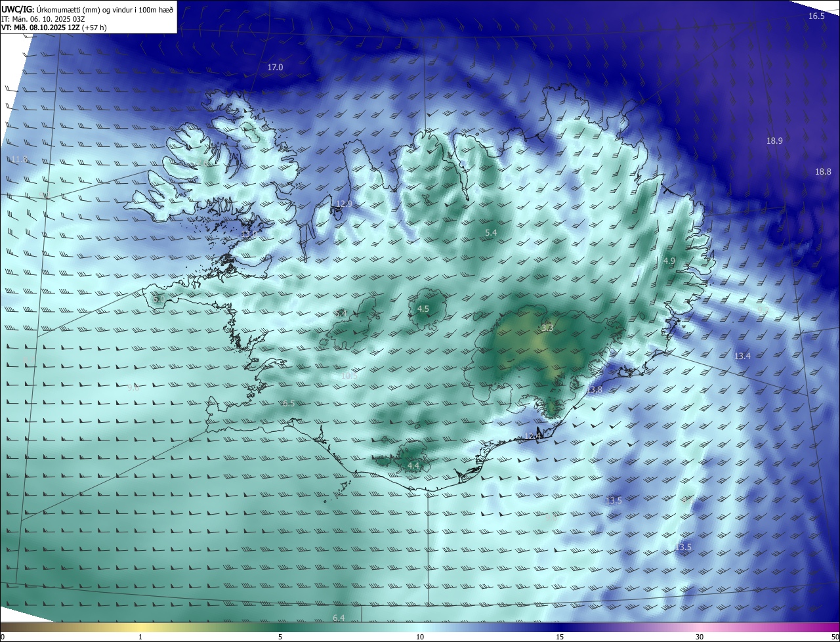Image resolution: width=840 pixels, height=642 pixels.
Task: Click the 10 tick on color scale
Action: coord(420,637)
